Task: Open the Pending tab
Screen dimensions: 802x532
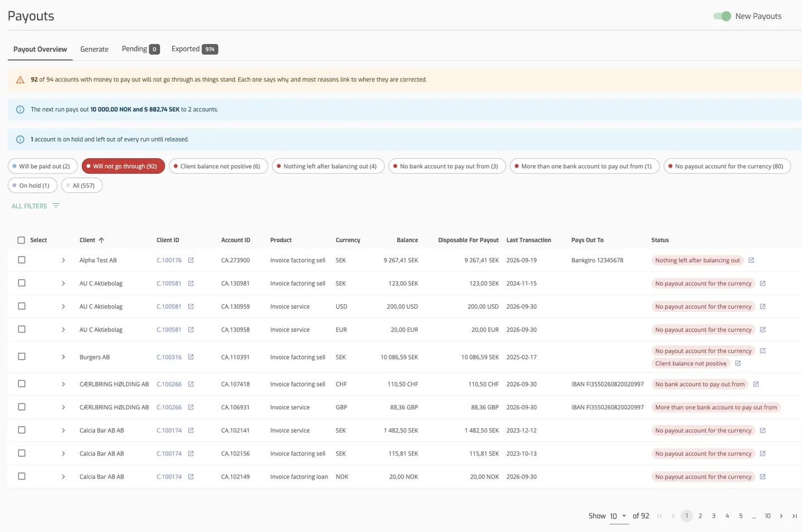Action: [140, 49]
